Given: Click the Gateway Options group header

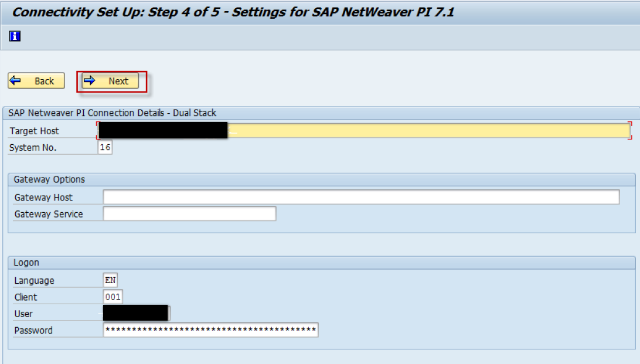Looking at the screenshot, I should click(321, 179).
